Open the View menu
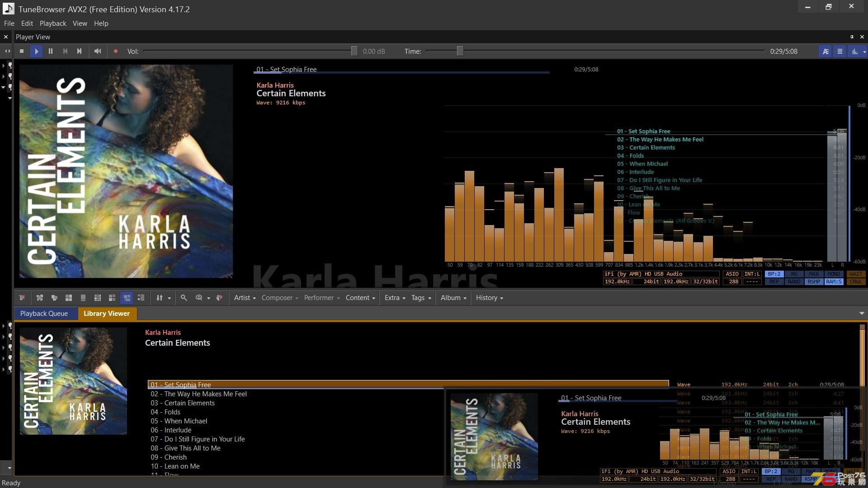 coord(80,23)
